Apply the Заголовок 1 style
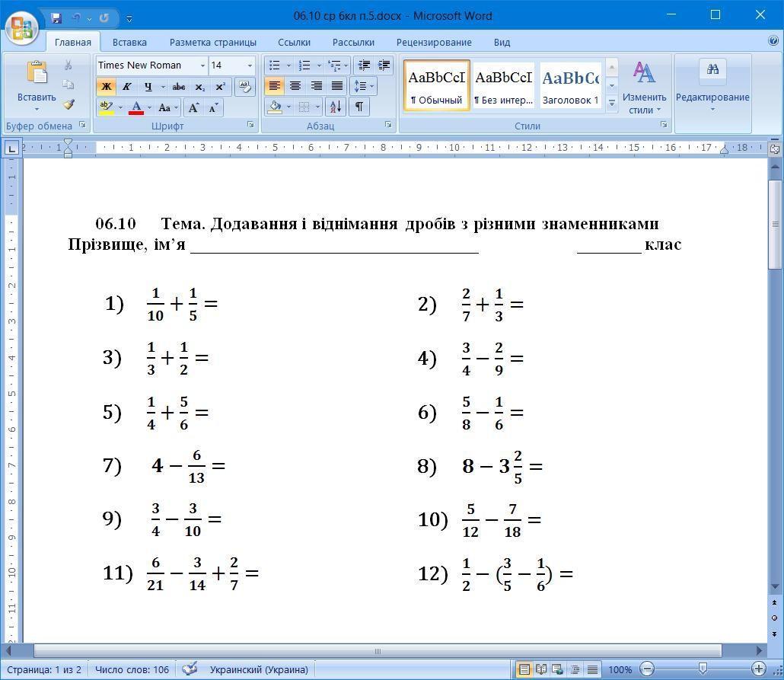 click(x=571, y=85)
